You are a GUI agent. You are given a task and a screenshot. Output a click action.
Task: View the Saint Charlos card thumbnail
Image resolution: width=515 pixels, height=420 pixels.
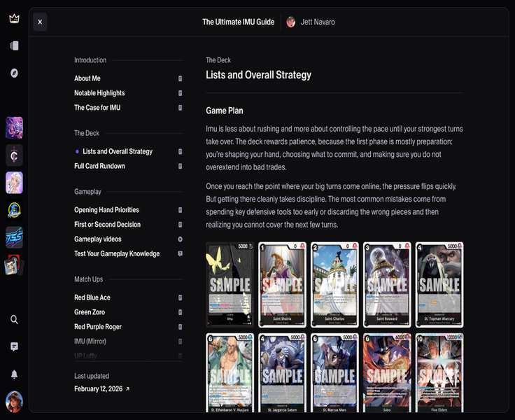pyautogui.click(x=334, y=285)
